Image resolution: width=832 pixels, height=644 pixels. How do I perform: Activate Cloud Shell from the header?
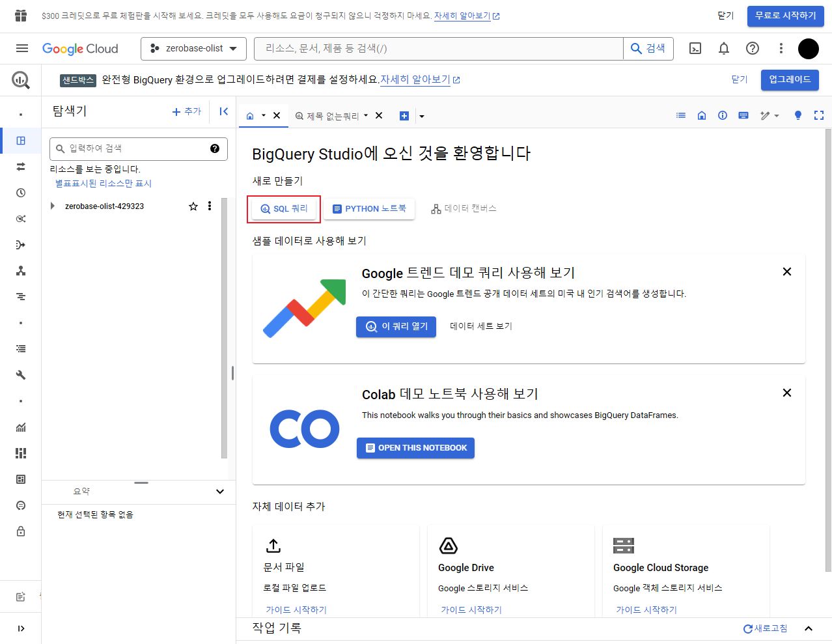pyautogui.click(x=695, y=48)
